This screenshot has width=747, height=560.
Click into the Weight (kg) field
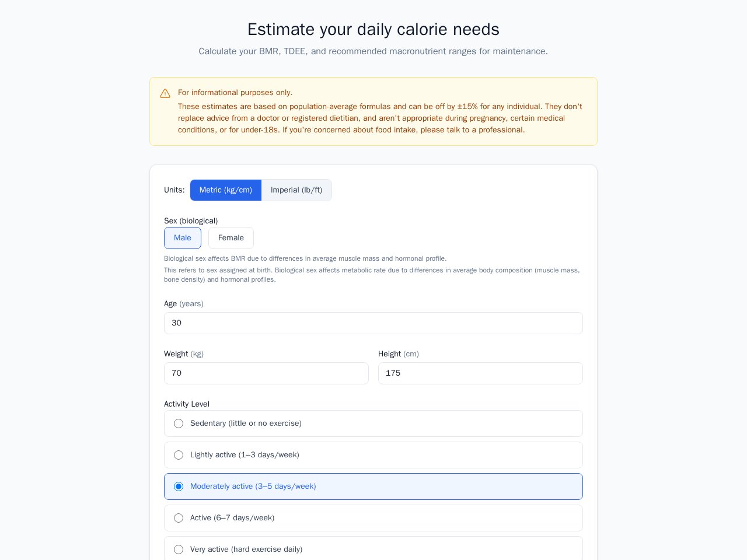tap(266, 373)
